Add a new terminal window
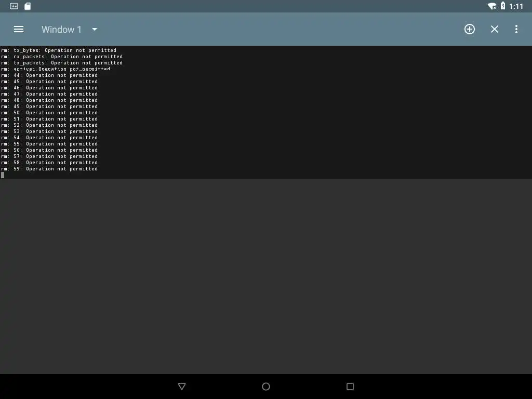The height and width of the screenshot is (399, 532). click(x=470, y=29)
